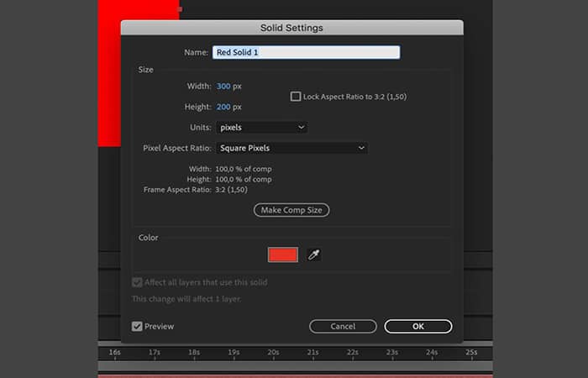The height and width of the screenshot is (378, 588).
Task: Click the red layer handle in the viewer
Action: point(180,9)
